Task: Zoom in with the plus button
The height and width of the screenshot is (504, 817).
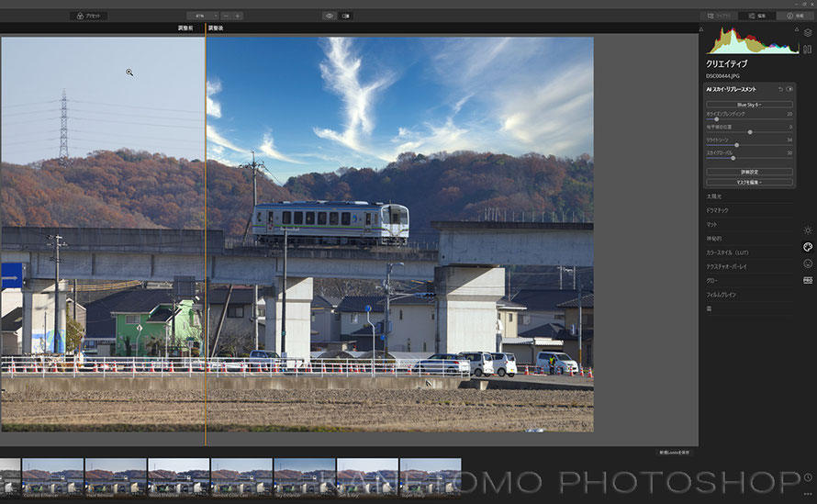Action: pos(238,17)
